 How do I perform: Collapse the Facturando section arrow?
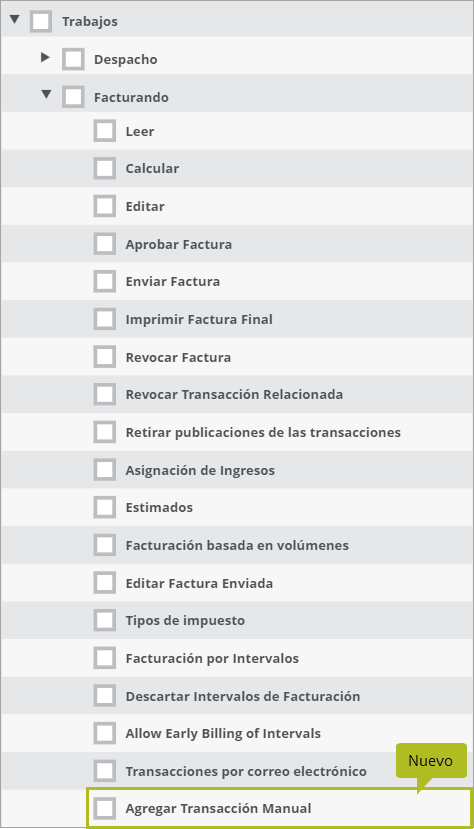[47, 95]
